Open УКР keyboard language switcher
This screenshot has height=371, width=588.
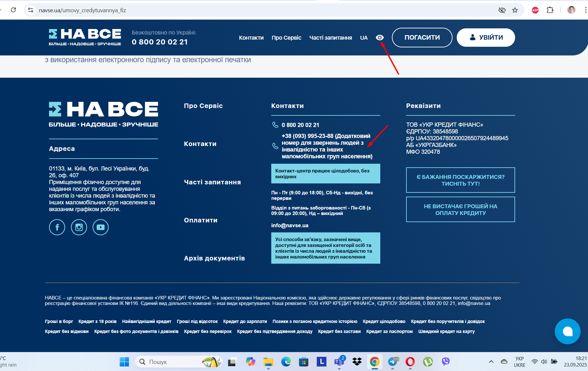pyautogui.click(x=520, y=362)
